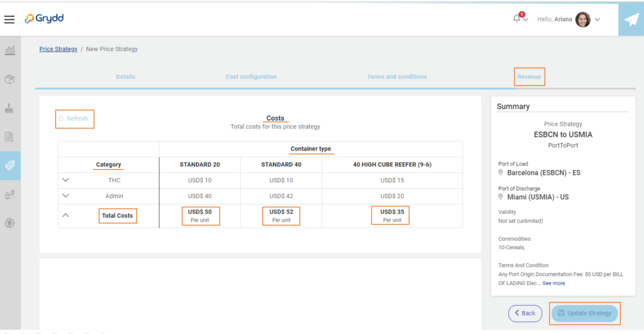Click the Total Costs label
The width and height of the screenshot is (644, 334).
coord(118,215)
